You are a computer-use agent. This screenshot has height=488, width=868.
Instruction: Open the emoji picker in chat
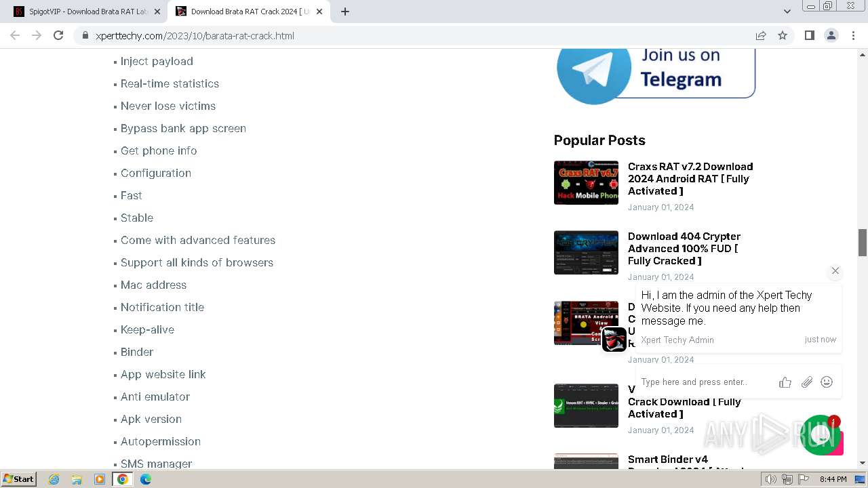827,382
